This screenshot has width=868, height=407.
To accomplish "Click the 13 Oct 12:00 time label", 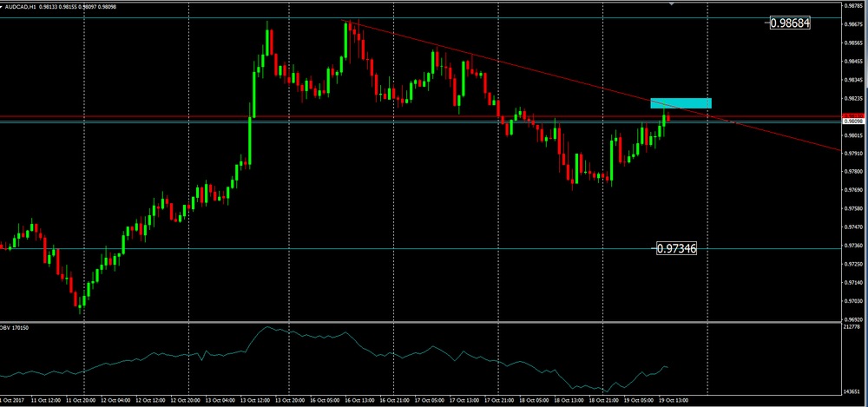I will 254,399.
